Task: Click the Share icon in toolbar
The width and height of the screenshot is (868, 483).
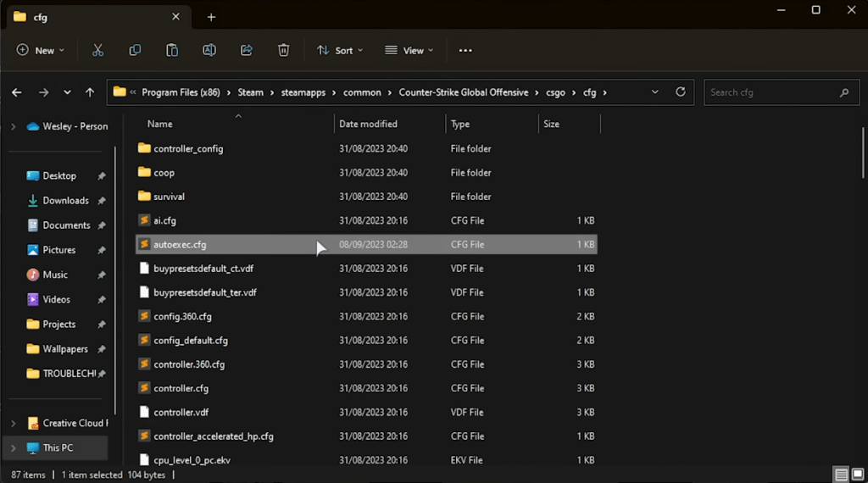Action: (247, 50)
